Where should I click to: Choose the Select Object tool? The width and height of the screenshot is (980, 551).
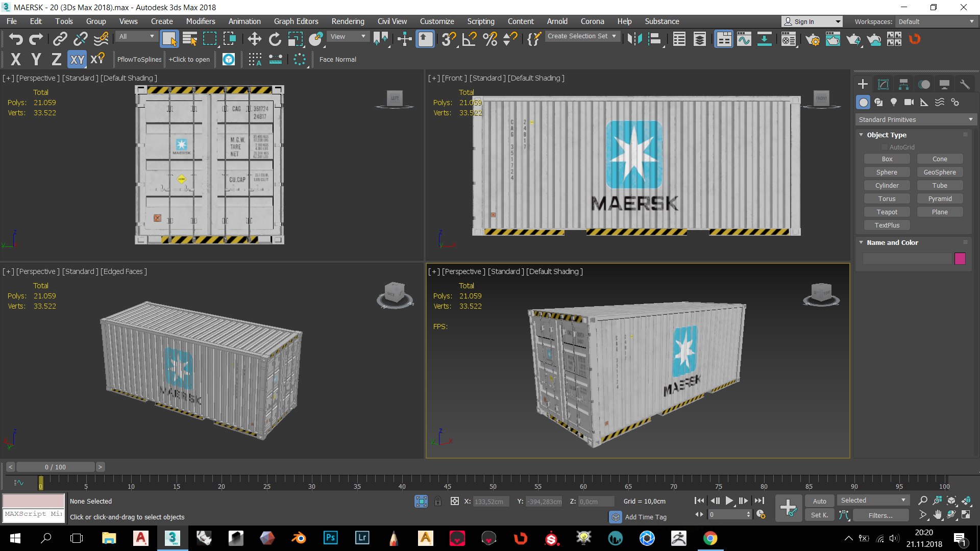pos(169,39)
